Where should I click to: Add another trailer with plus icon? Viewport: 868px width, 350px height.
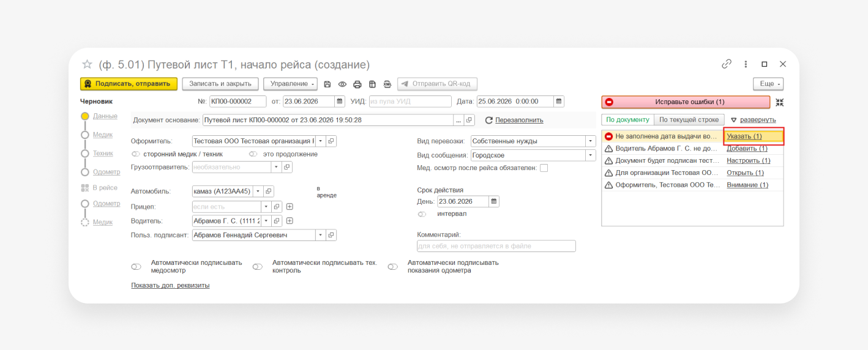pos(290,207)
